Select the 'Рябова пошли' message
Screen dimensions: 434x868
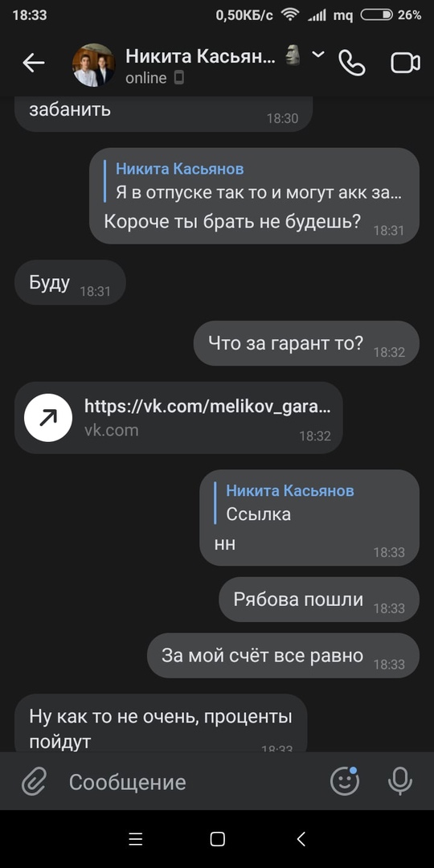319,600
